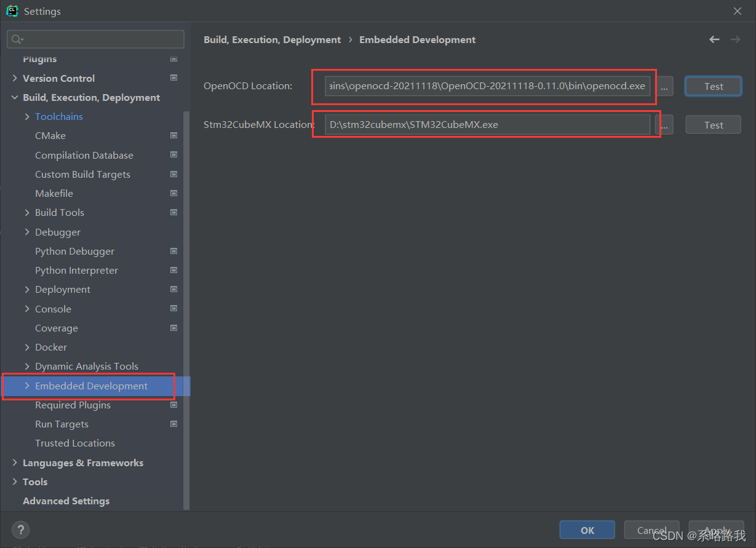Open the help question mark button
This screenshot has width=756, height=548.
coord(20,530)
